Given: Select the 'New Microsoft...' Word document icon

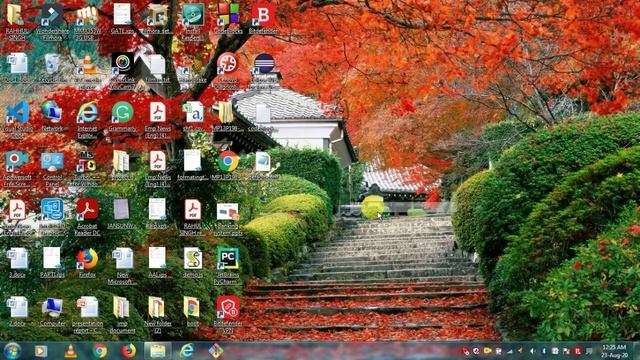Looking at the screenshot, I should click(122, 266).
